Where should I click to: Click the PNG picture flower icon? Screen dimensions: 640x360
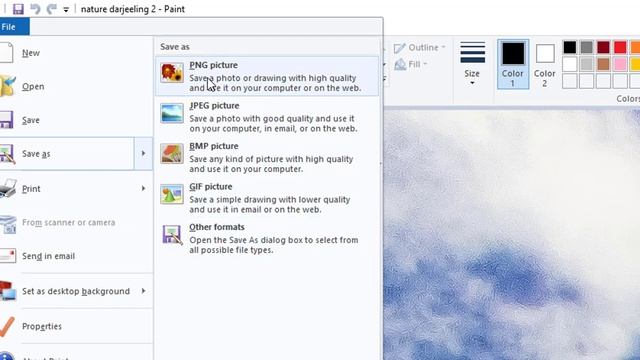click(x=172, y=73)
